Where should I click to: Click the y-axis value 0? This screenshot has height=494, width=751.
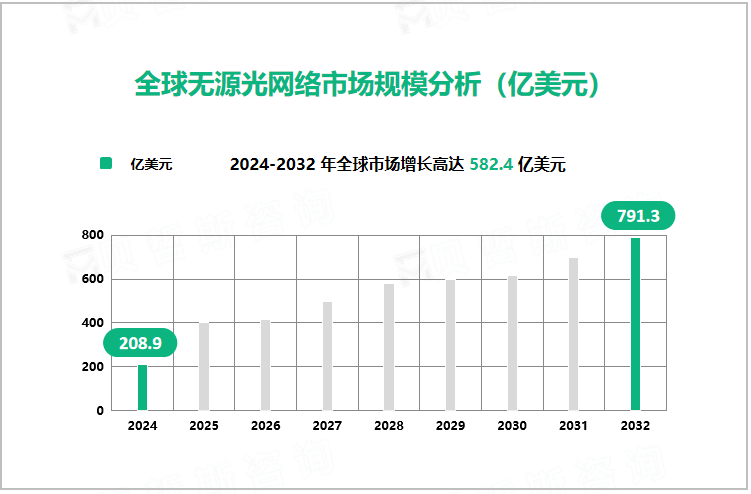tap(100, 411)
